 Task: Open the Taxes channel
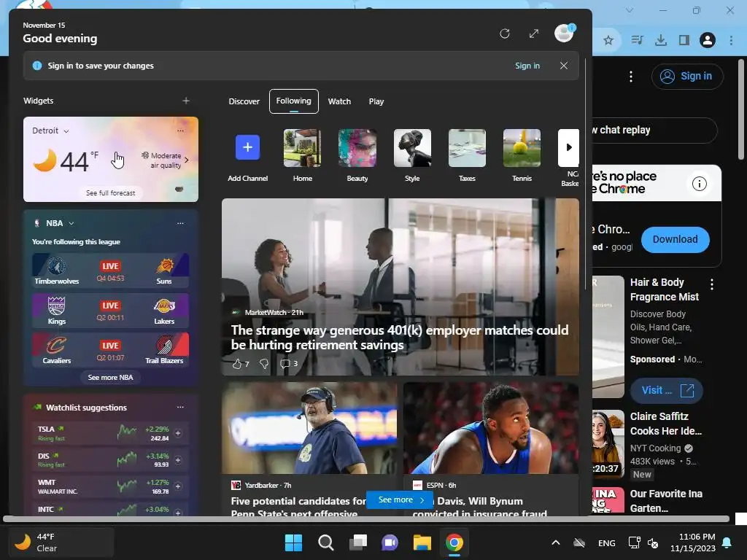(467, 156)
